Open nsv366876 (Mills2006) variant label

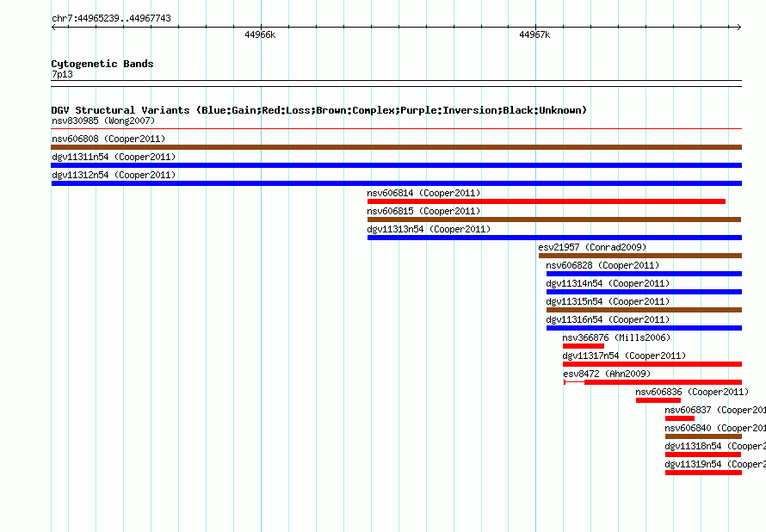(x=616, y=337)
